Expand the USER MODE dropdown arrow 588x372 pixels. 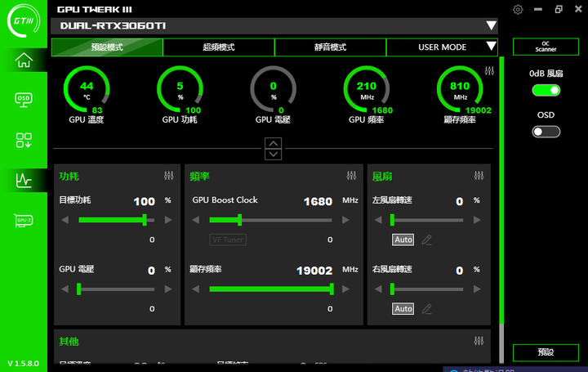pos(491,47)
